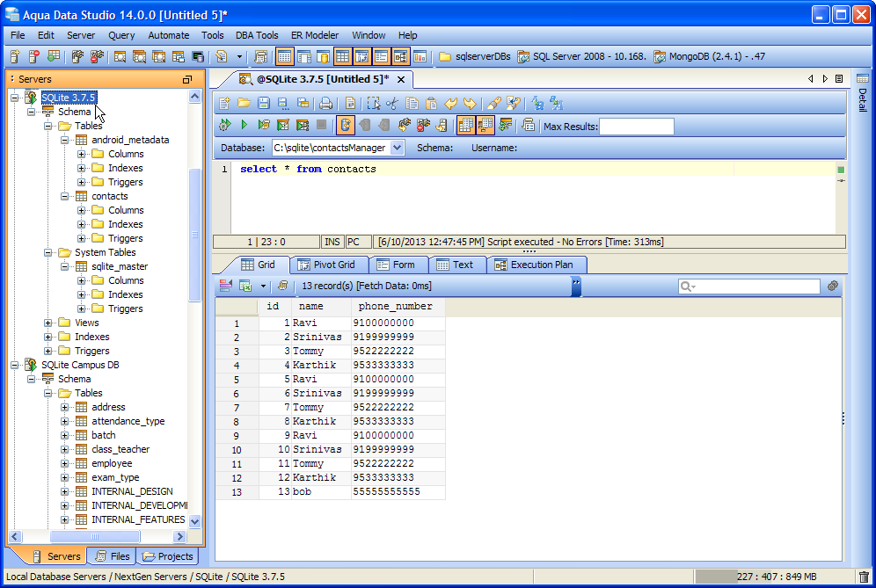
Task: Redo the edit with the right arrow
Action: [x=470, y=104]
